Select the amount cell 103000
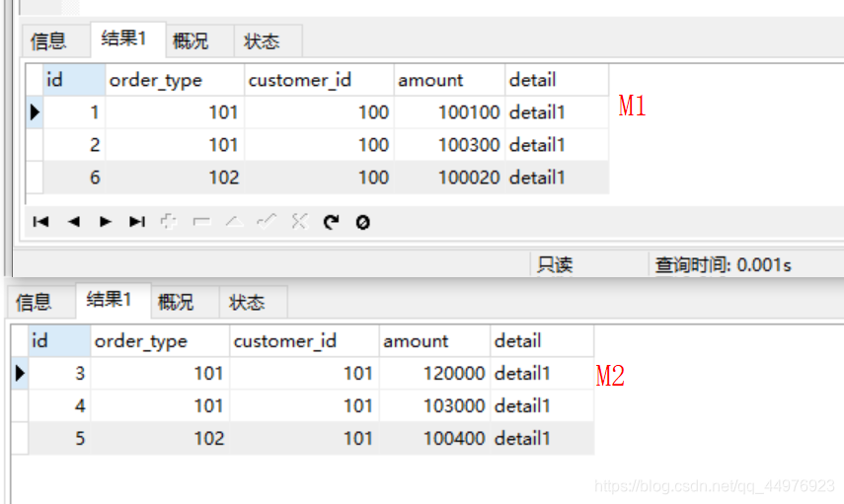This screenshot has width=844, height=504. click(435, 405)
